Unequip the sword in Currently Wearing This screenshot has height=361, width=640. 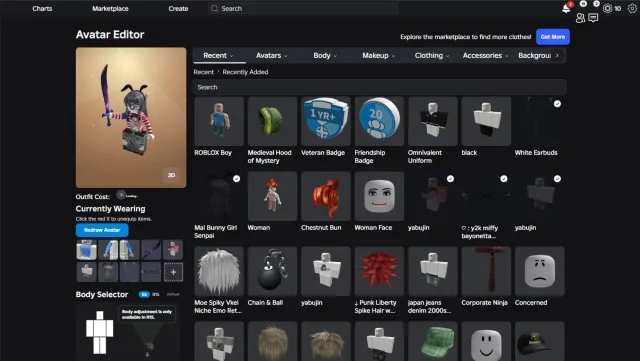[x=151, y=250]
